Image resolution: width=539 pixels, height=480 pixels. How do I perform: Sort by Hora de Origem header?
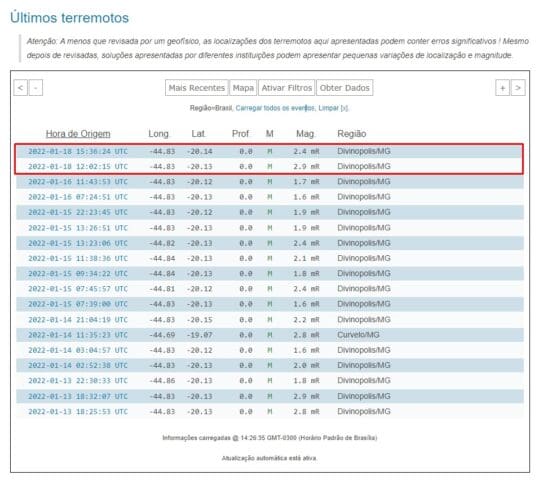coord(78,134)
